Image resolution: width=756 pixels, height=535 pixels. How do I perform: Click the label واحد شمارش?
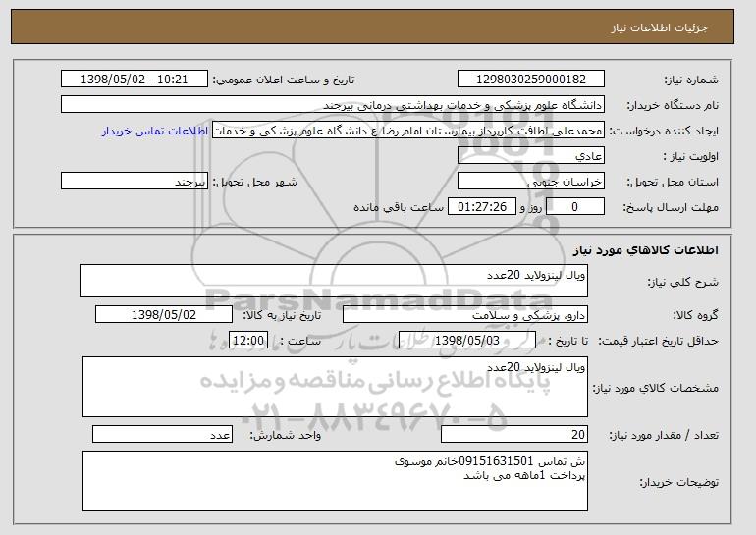285,435
